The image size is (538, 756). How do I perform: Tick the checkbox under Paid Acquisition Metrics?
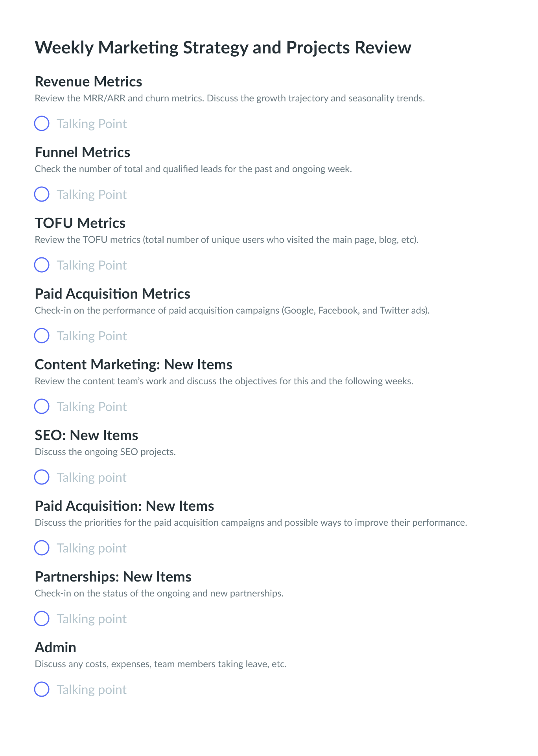click(42, 336)
